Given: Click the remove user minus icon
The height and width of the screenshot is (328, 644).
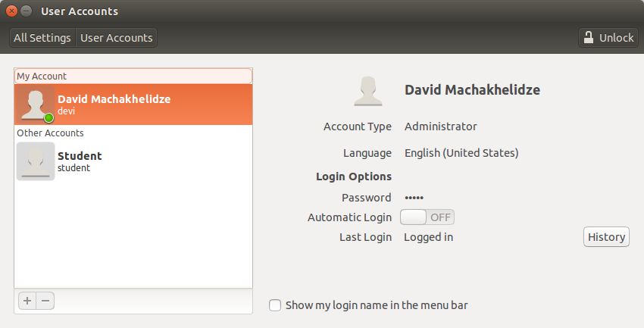Looking at the screenshot, I should (45, 301).
